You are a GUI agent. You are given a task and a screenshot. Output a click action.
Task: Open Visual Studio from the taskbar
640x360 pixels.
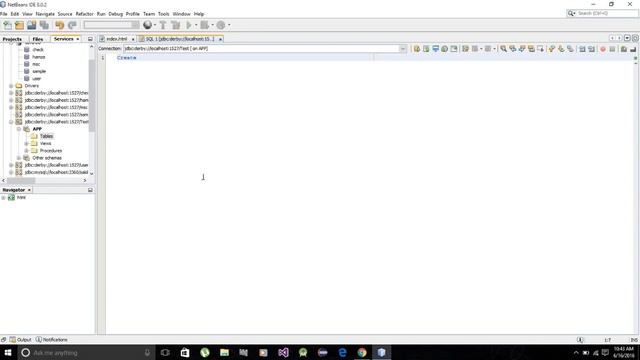283,352
